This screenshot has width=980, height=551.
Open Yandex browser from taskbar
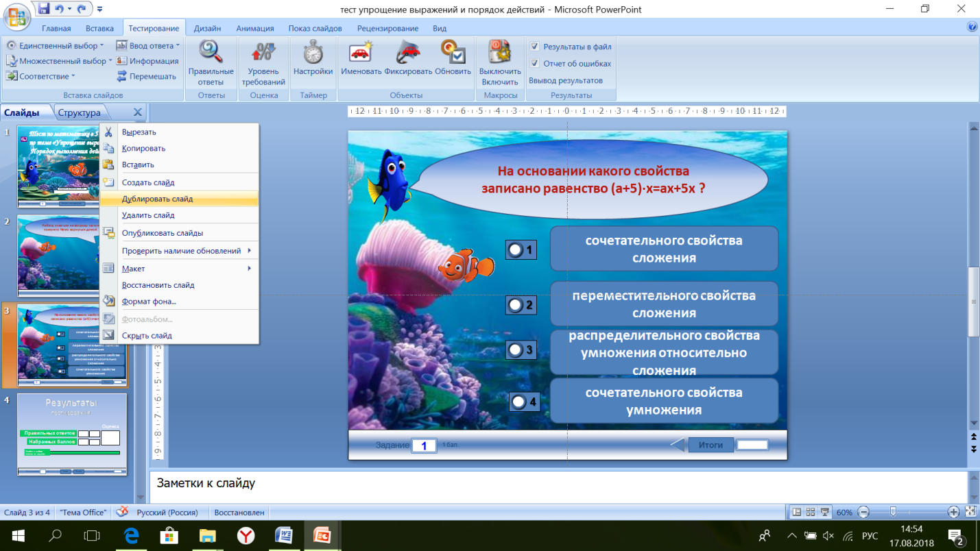[246, 535]
